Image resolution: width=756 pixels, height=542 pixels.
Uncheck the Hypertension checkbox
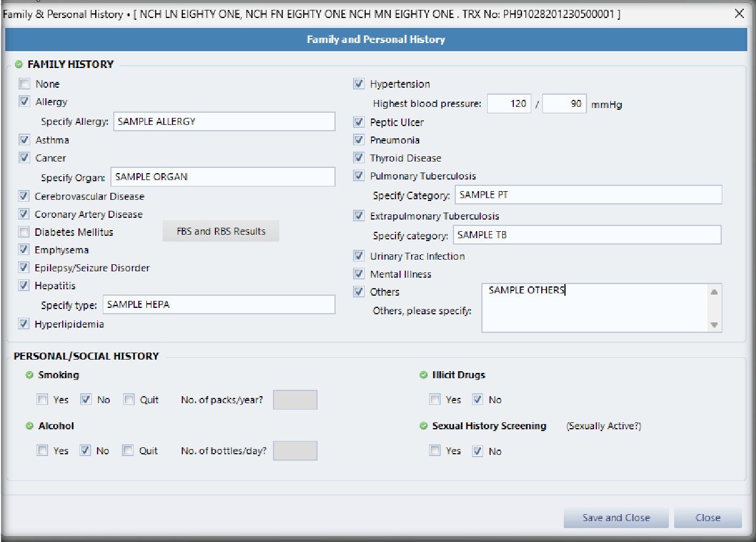tap(359, 84)
